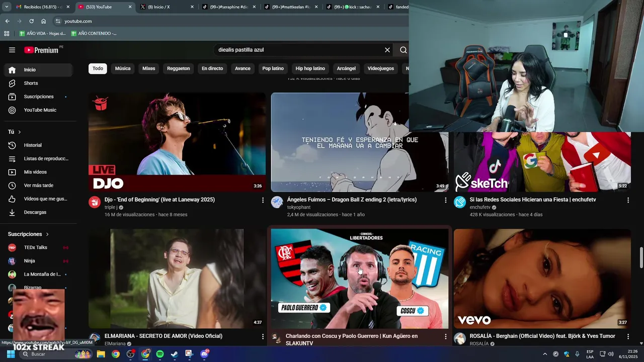Image resolution: width=644 pixels, height=362 pixels.
Task: Select the En directo filter chip
Action: [x=212, y=68]
